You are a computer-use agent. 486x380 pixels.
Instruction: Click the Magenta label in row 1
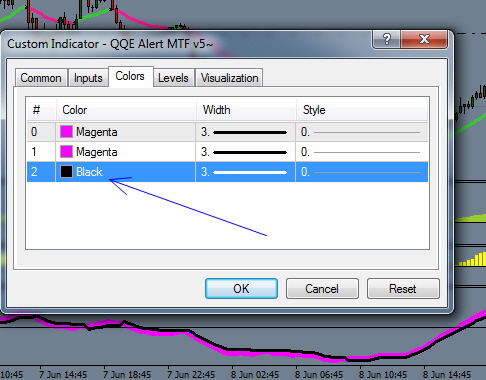pos(97,152)
